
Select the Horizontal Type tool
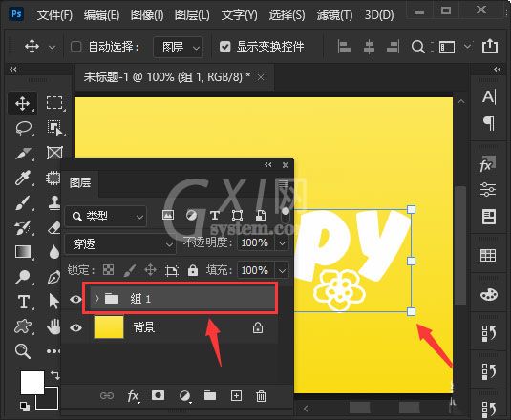tap(24, 302)
